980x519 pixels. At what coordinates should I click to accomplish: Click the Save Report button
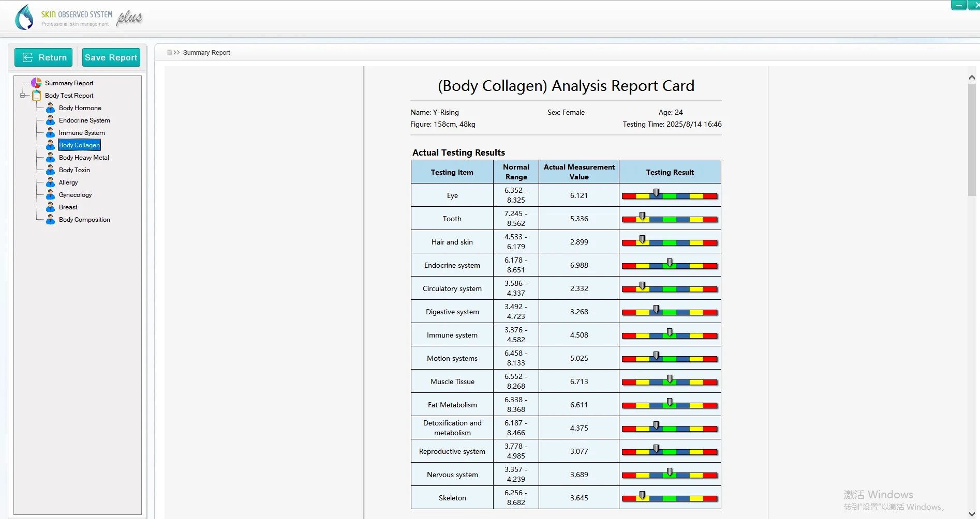click(111, 57)
